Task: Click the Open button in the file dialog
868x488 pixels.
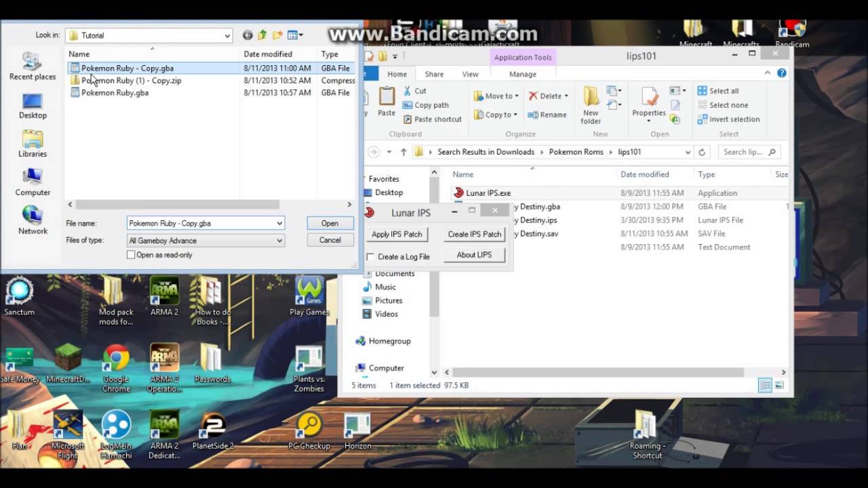Action: 330,223
